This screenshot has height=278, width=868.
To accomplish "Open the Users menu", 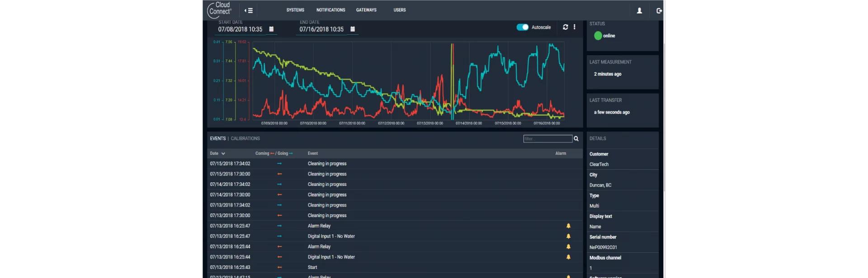I will click(400, 10).
